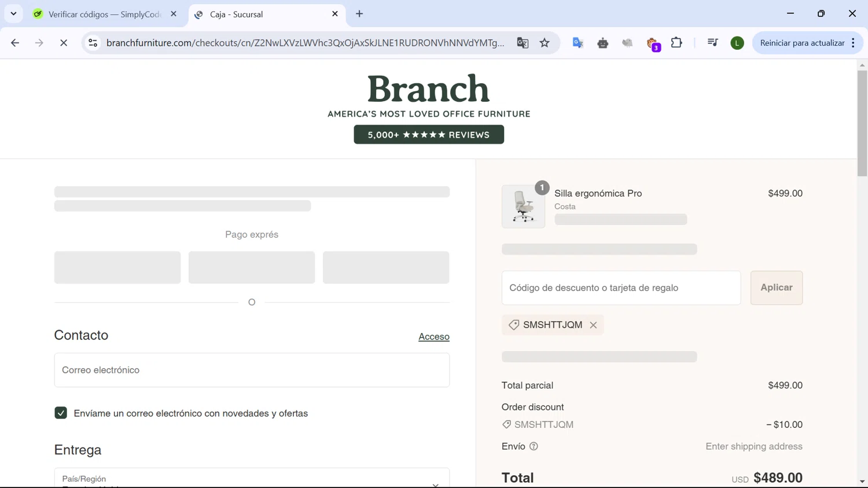Stop loading the page

pos(64,43)
